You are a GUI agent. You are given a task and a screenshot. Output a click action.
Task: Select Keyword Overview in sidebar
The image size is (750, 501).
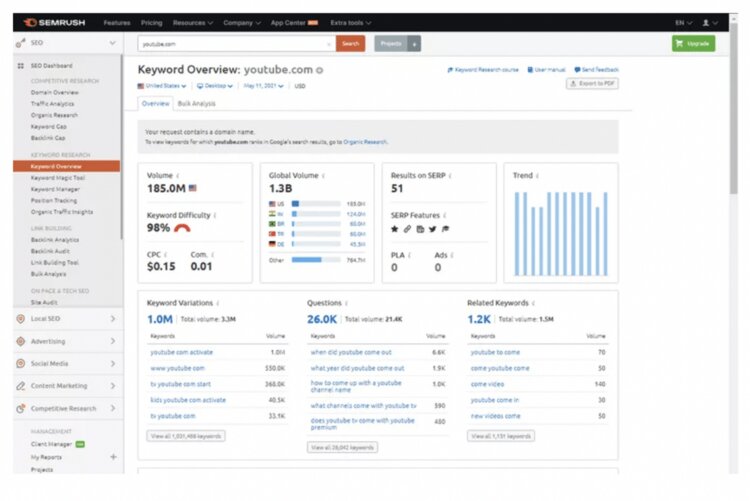(x=66, y=166)
